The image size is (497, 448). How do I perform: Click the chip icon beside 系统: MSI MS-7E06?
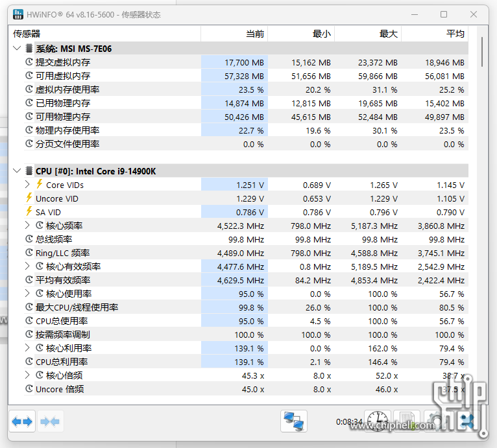[x=29, y=49]
